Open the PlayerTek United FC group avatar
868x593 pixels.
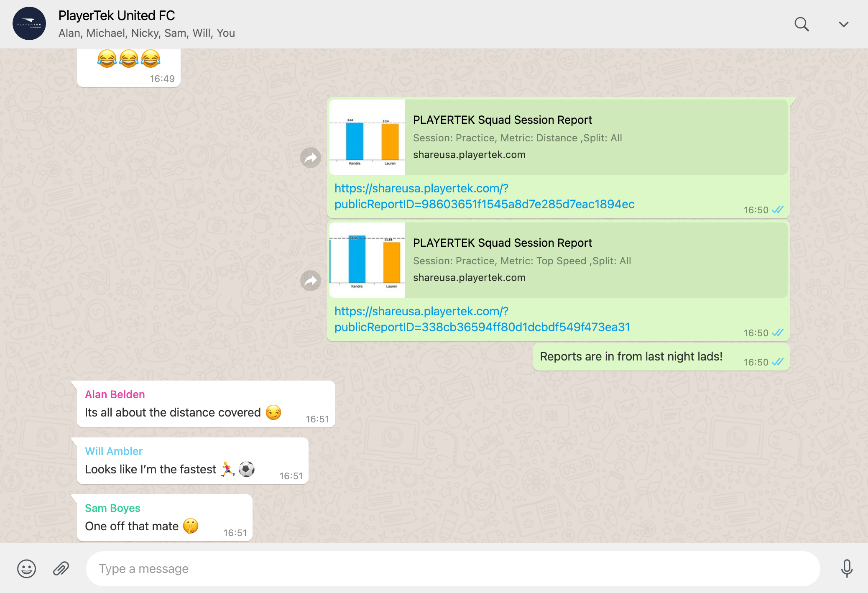click(x=29, y=24)
